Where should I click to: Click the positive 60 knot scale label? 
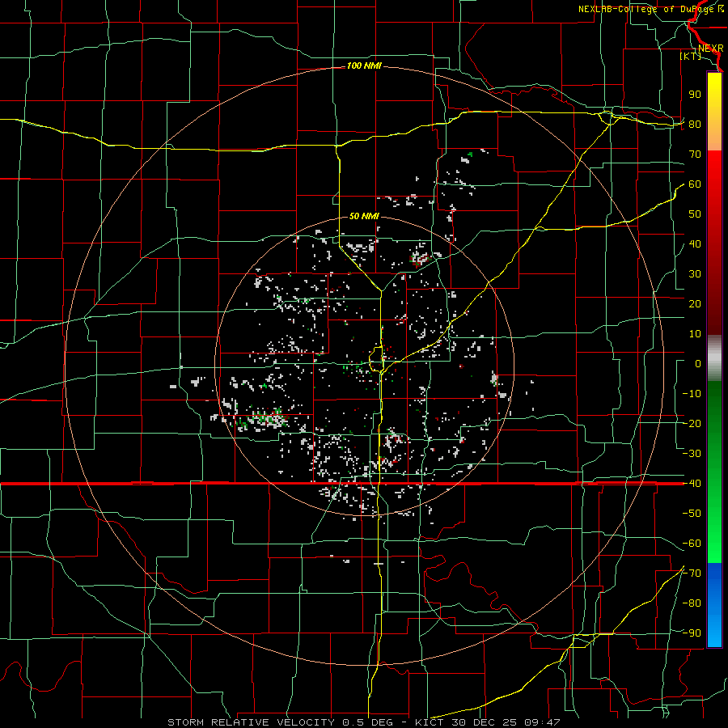click(695, 184)
